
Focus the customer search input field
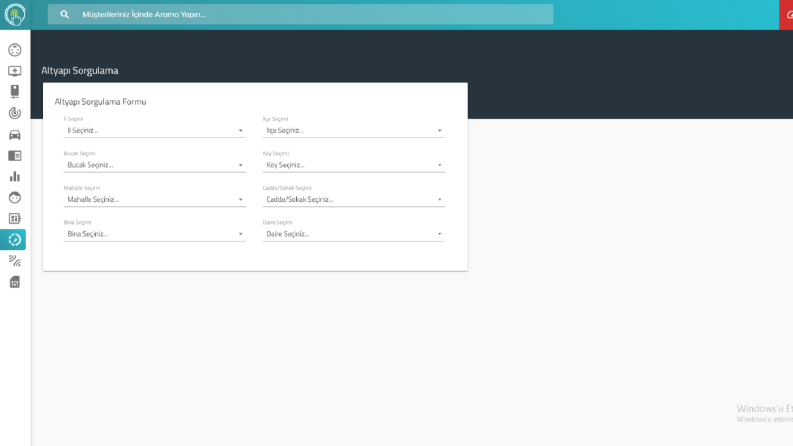pos(300,15)
